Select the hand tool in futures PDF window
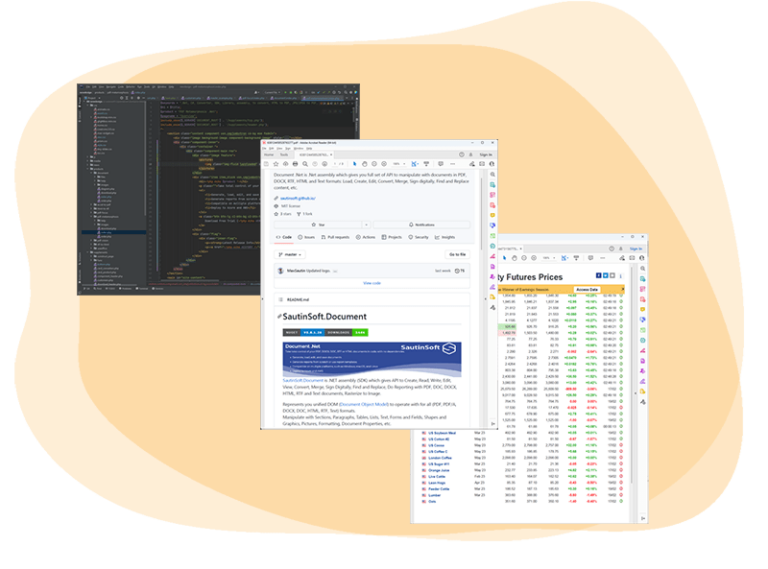The height and width of the screenshot is (569, 768). (x=514, y=258)
